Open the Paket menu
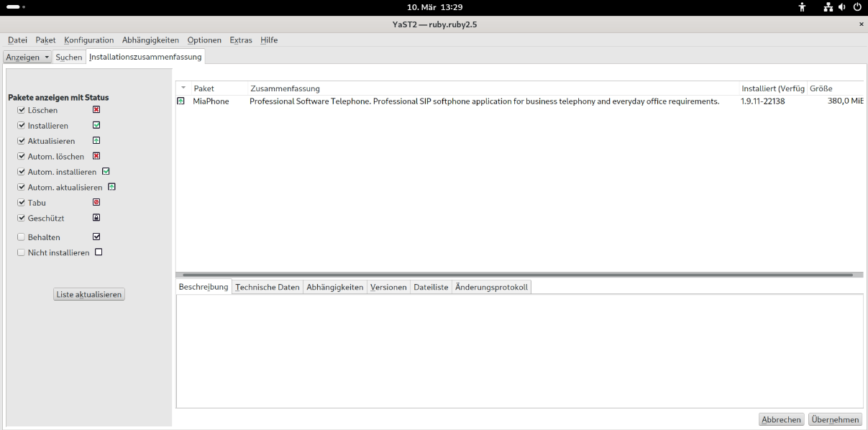The width and height of the screenshot is (868, 430). (x=45, y=40)
